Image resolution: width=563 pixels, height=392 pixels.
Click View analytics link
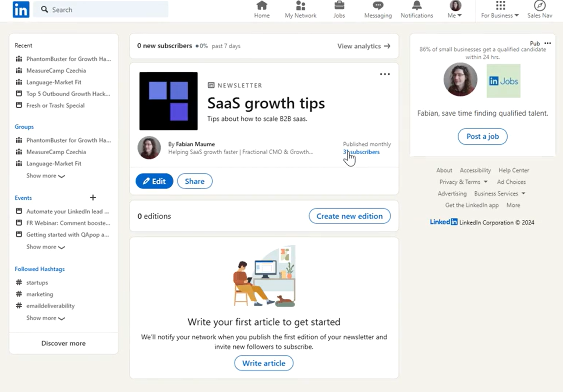[364, 46]
